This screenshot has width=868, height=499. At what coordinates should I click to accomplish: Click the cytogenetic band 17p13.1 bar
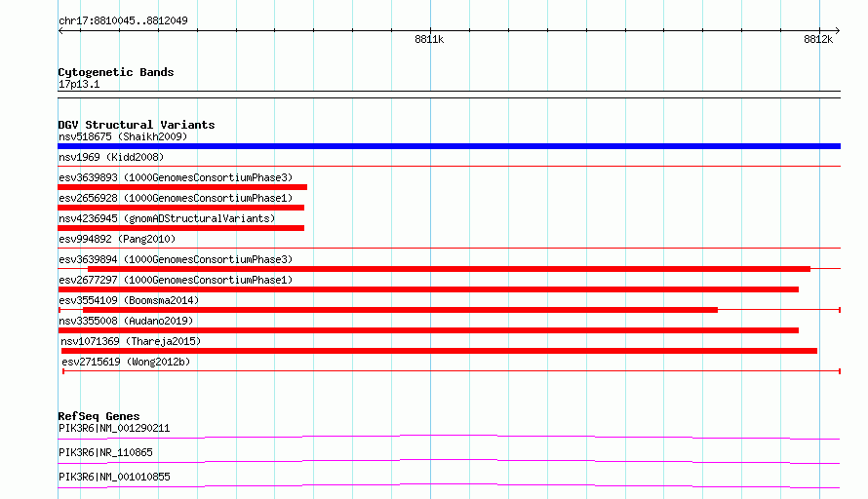(449, 95)
